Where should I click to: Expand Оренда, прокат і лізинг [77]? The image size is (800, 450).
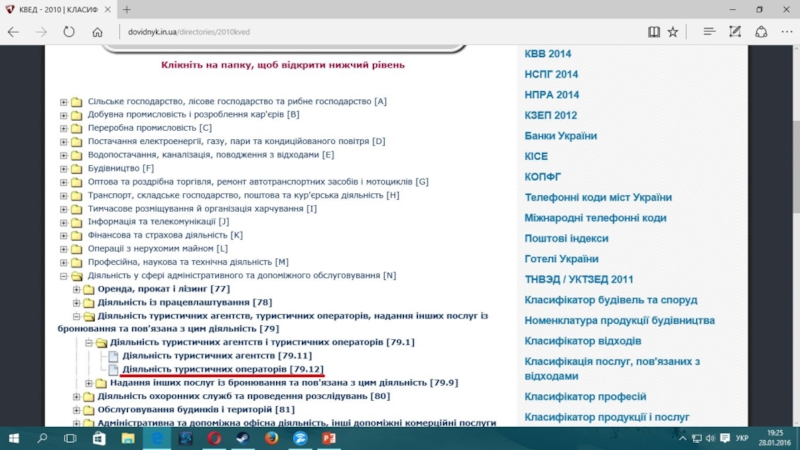click(x=76, y=289)
